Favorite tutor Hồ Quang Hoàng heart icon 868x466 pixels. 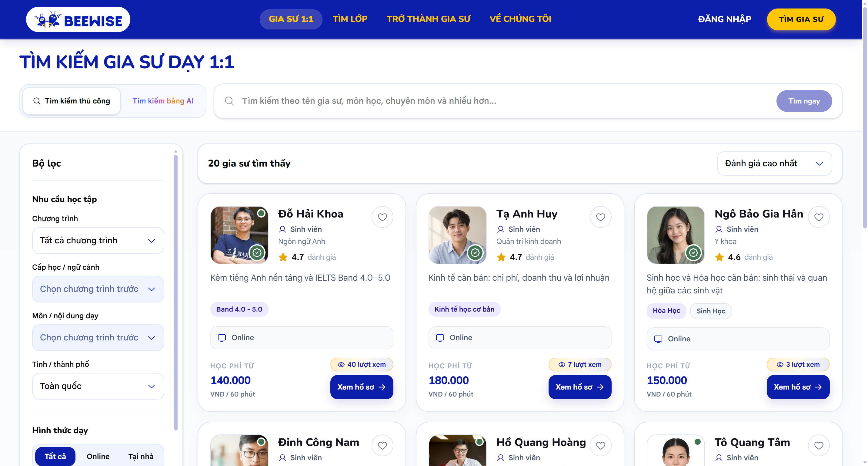click(x=600, y=445)
